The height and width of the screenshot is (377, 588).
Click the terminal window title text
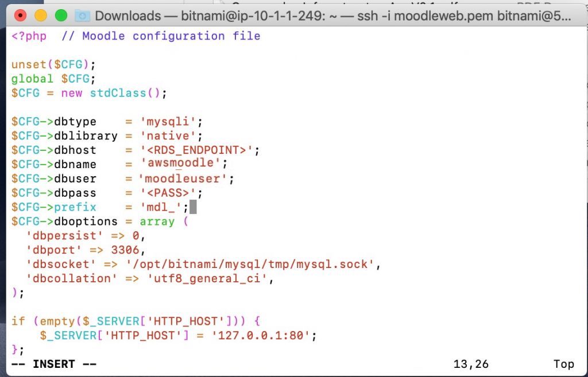333,15
